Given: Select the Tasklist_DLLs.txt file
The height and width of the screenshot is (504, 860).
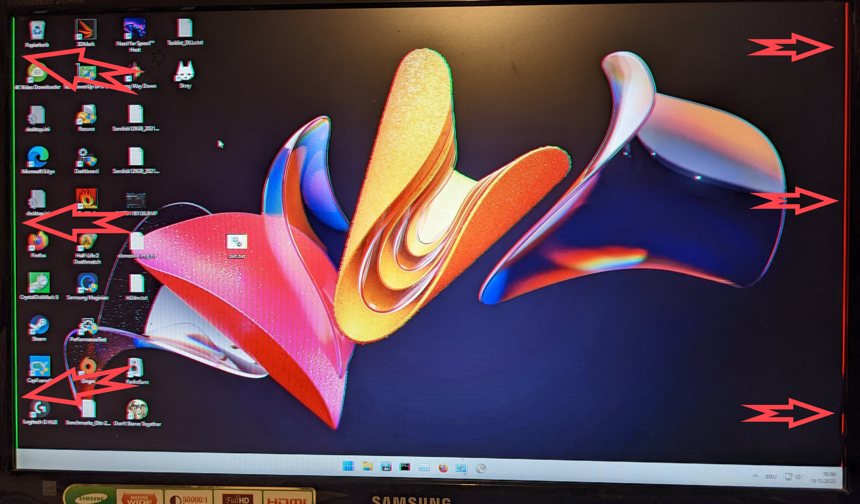Looking at the screenshot, I should (185, 29).
